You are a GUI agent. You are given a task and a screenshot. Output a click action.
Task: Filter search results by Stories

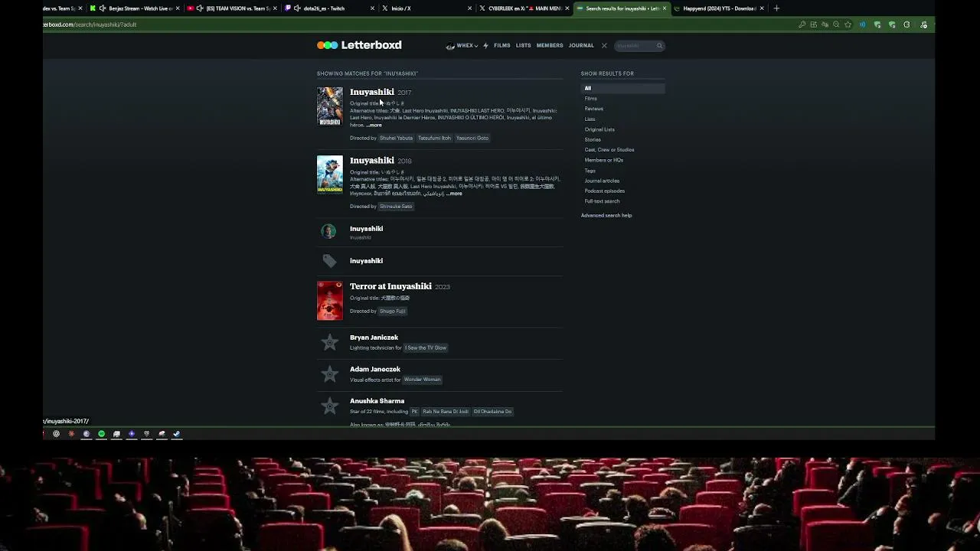[593, 139]
